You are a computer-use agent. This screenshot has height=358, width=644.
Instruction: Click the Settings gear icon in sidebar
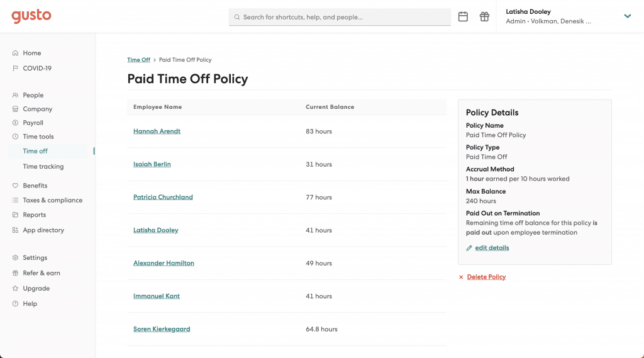[x=15, y=258]
